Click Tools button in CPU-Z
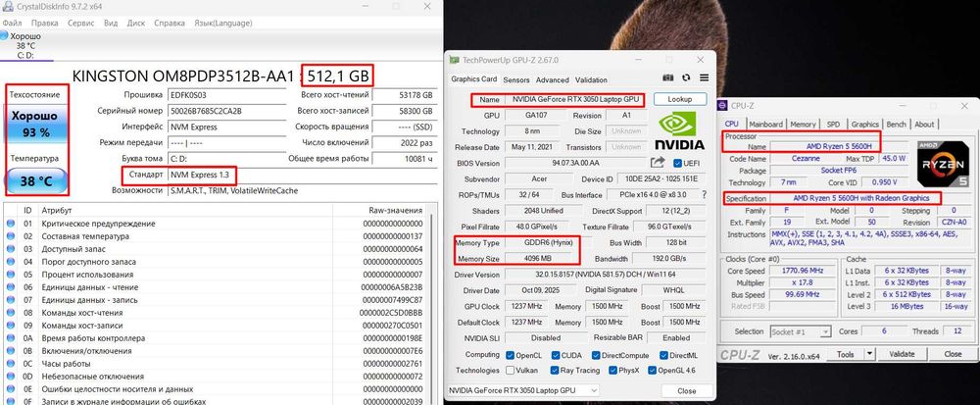 point(846,354)
